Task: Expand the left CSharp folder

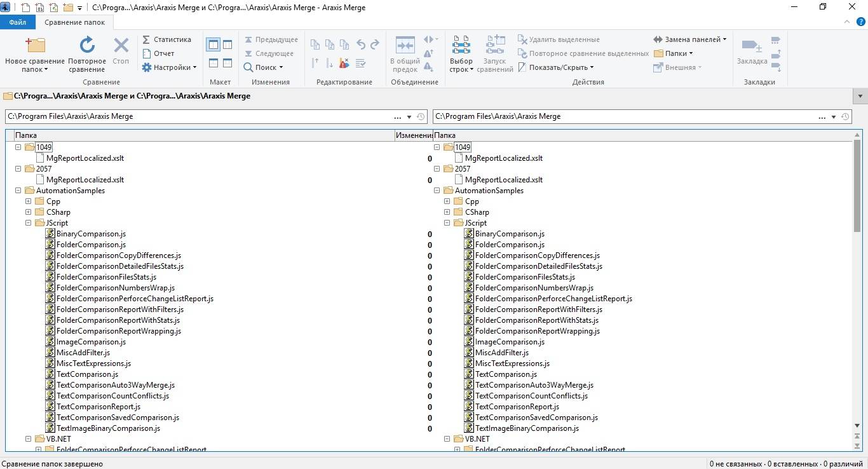Action: tap(28, 212)
